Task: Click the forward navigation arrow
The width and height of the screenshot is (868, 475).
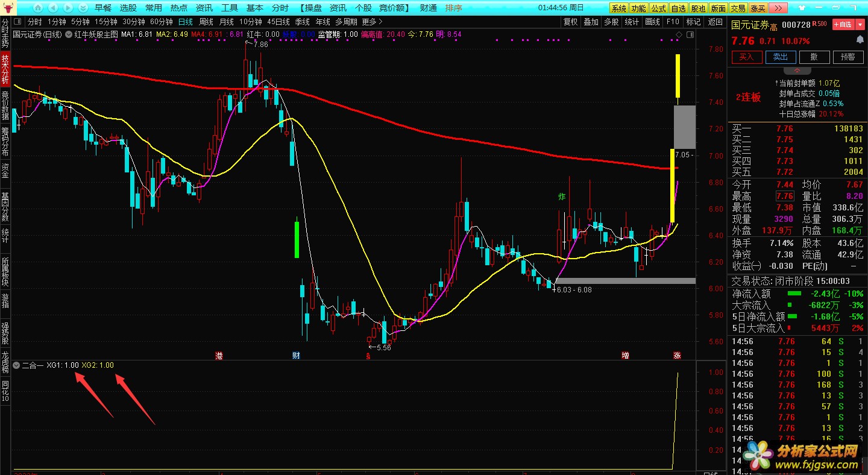Action: (68, 8)
